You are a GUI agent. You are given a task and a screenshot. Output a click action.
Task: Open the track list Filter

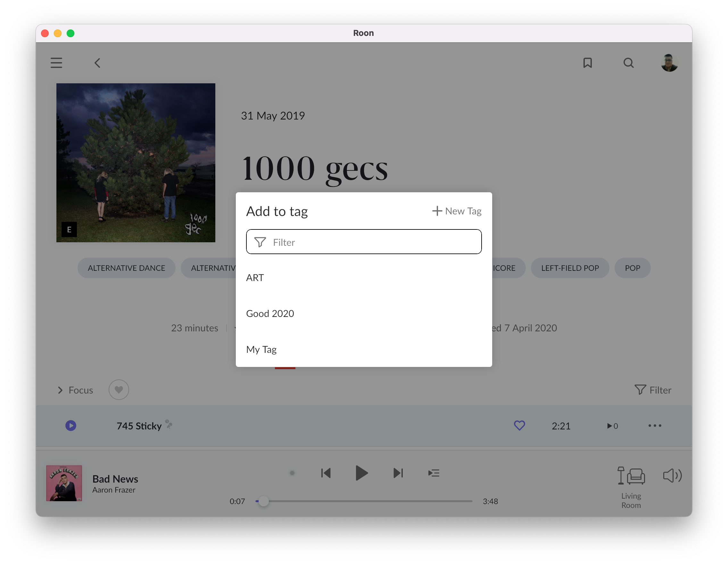(x=653, y=390)
